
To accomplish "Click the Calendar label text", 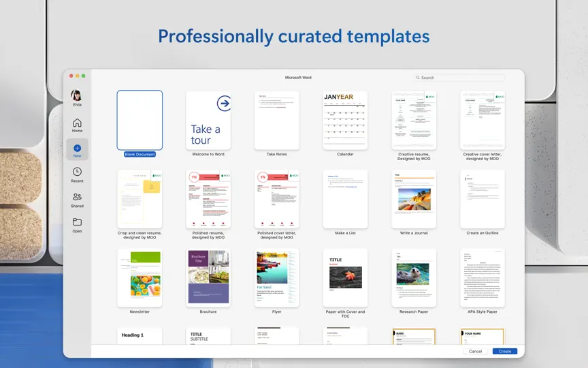I will pos(345,154).
